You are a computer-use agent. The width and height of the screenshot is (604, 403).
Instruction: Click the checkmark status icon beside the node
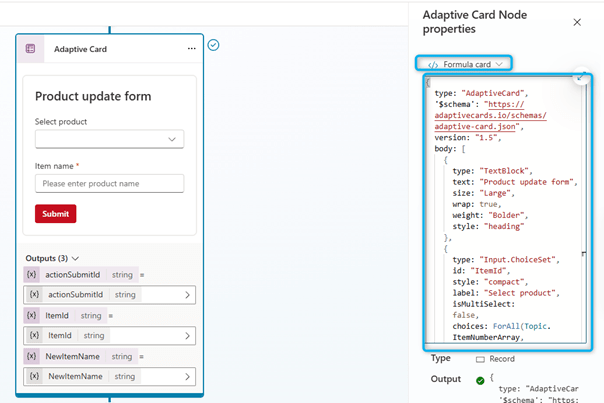pos(213,45)
